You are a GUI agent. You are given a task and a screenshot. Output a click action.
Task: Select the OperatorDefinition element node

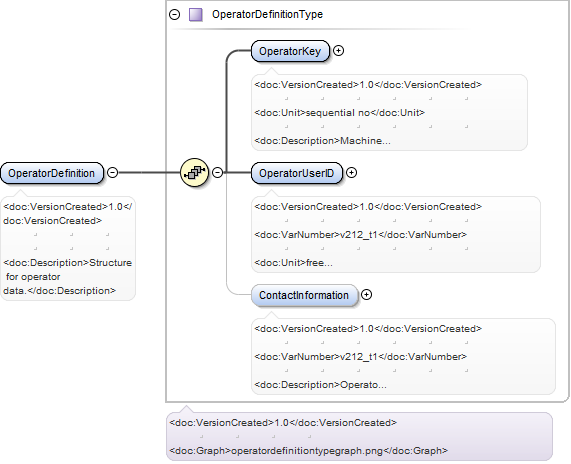click(x=52, y=173)
